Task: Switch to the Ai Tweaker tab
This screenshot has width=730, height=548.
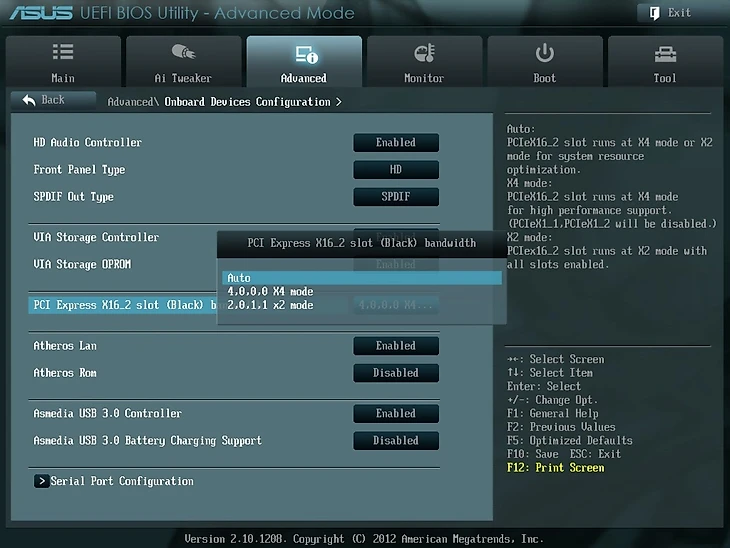Action: coord(183,61)
